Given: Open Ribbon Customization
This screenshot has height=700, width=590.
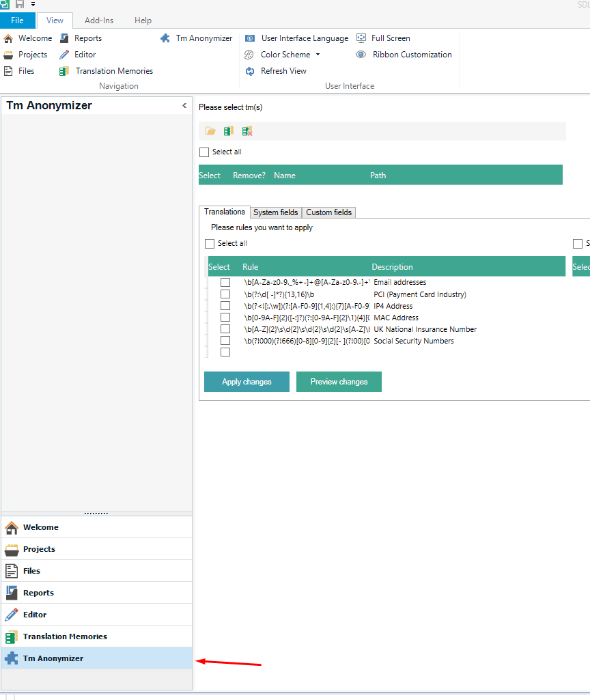Looking at the screenshot, I should coord(404,55).
